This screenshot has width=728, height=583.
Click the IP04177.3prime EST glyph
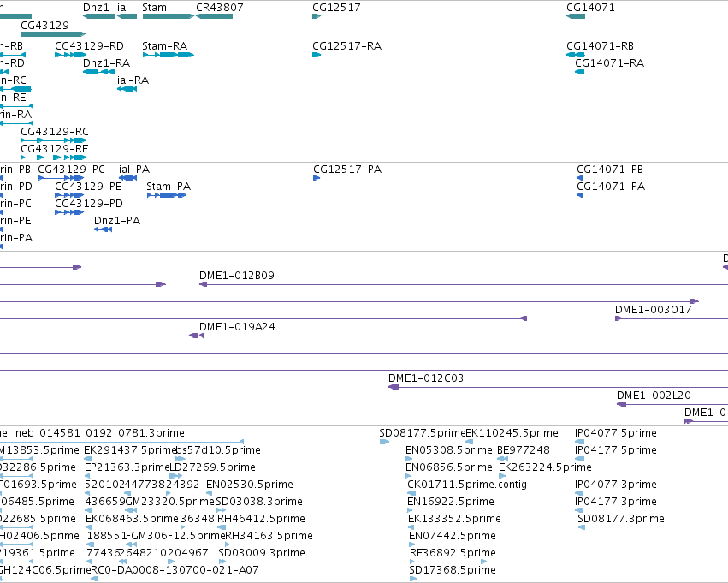point(579,510)
